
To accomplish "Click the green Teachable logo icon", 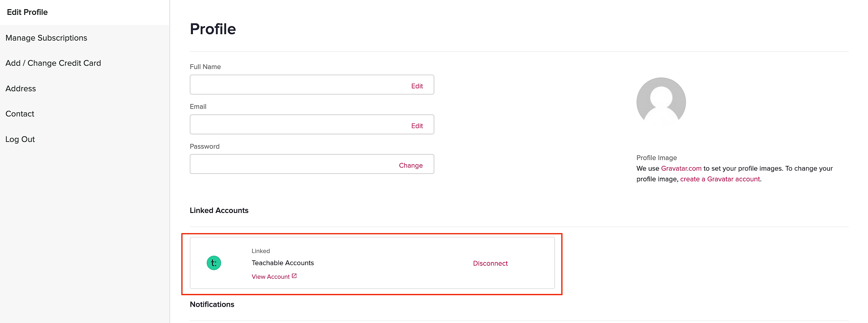I will click(x=214, y=263).
